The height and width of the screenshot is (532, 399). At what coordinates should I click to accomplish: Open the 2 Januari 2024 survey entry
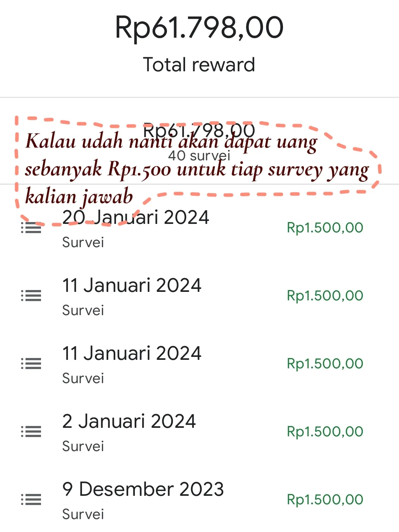click(x=199, y=432)
